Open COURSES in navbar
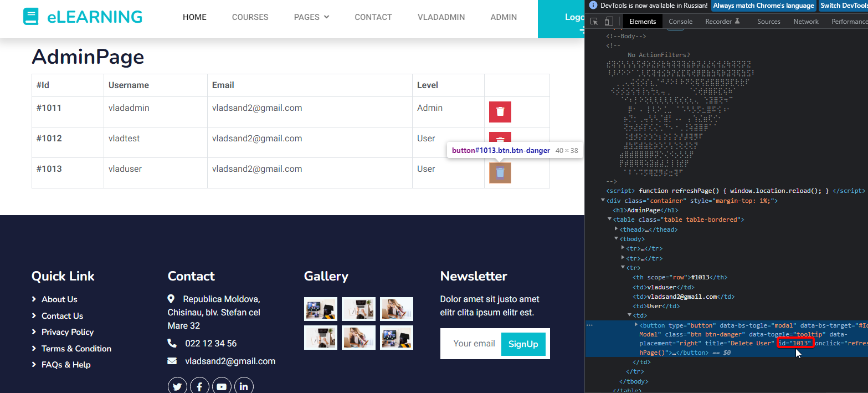Viewport: 868px width, 393px height. [x=250, y=17]
